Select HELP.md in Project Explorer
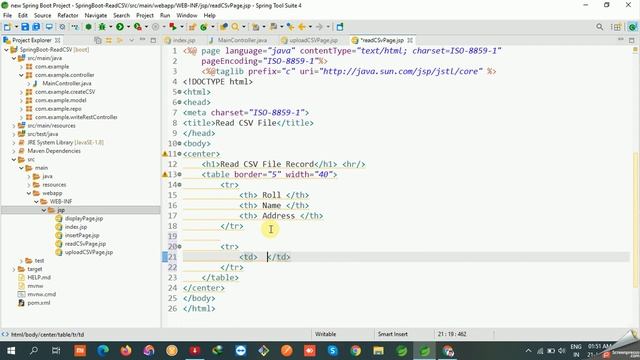The width and height of the screenshot is (640, 360). [x=39, y=278]
